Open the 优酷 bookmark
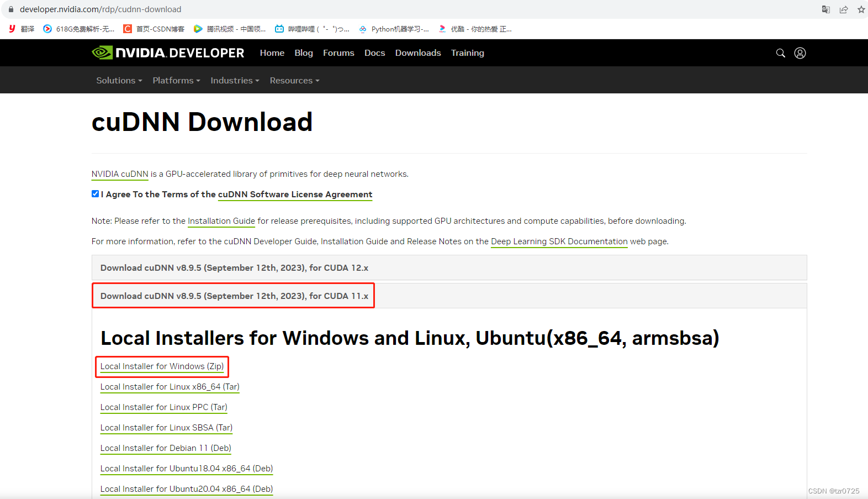The image size is (868, 499). pyautogui.click(x=475, y=29)
